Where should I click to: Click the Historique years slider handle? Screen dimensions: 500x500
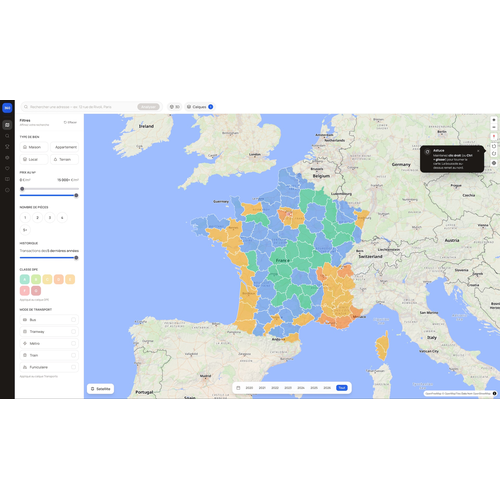click(x=76, y=258)
